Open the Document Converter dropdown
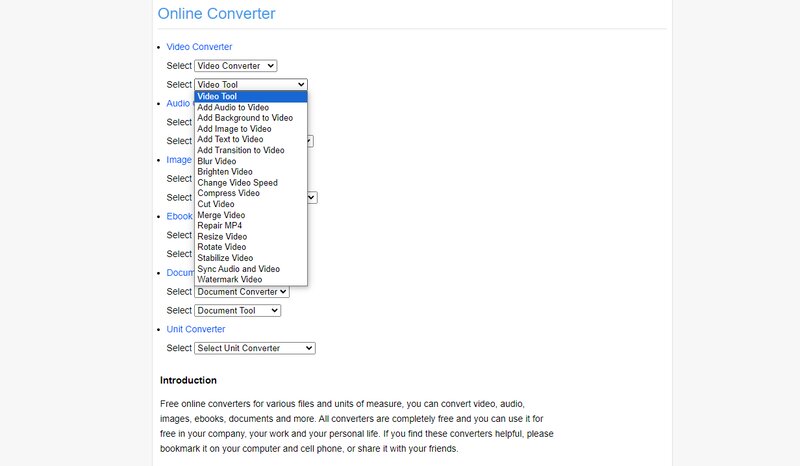Screen dimensions: 800x466 tap(242, 292)
